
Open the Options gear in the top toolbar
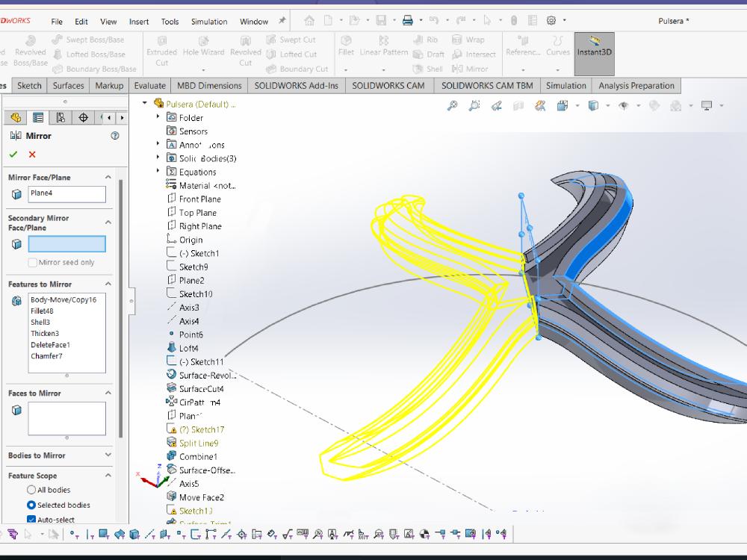[x=551, y=20]
